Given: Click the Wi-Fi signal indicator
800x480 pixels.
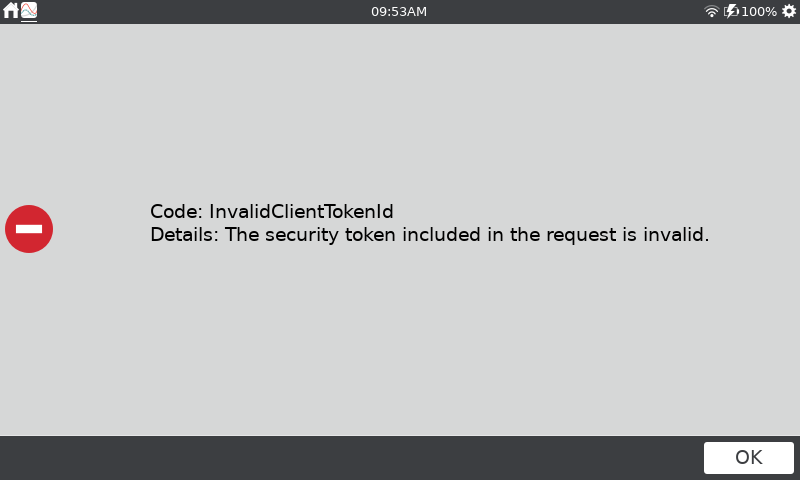Looking at the screenshot, I should 711,11.
